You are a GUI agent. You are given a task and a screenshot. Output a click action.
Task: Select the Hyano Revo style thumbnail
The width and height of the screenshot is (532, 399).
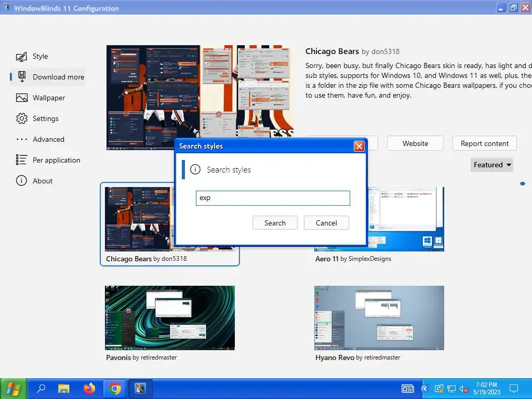[x=379, y=318]
